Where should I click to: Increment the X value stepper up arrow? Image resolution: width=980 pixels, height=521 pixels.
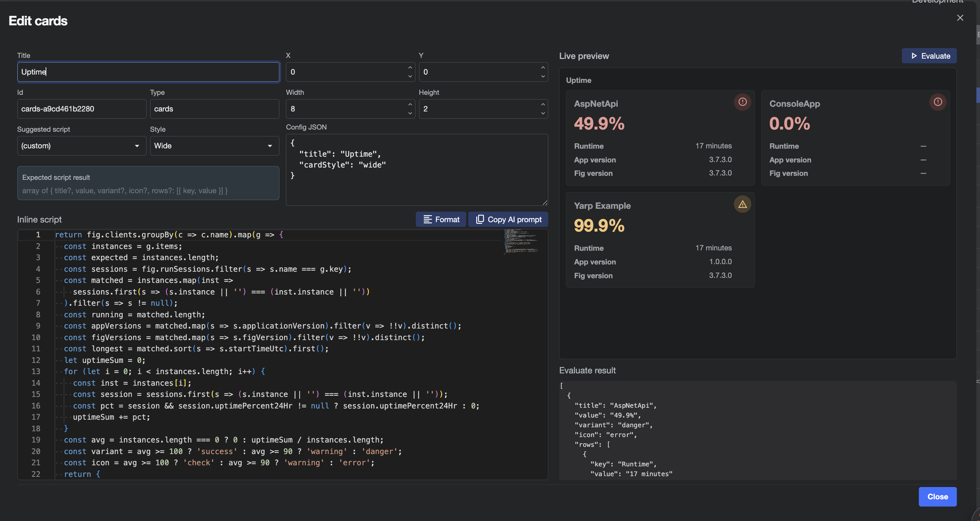[410, 67]
